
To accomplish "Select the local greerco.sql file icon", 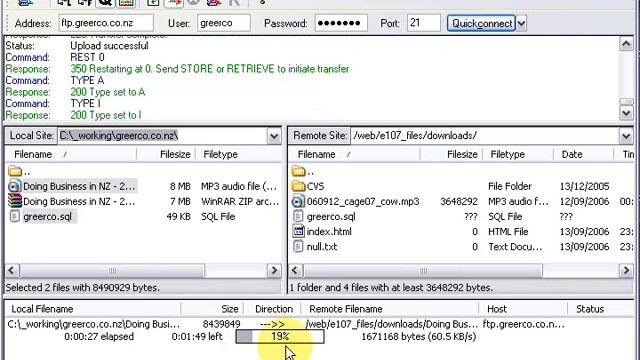I will [15, 216].
